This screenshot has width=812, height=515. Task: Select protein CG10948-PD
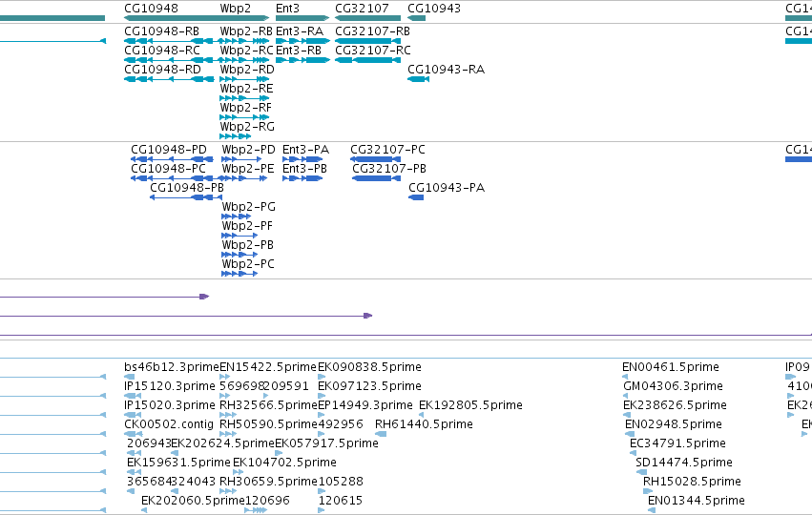click(x=169, y=150)
